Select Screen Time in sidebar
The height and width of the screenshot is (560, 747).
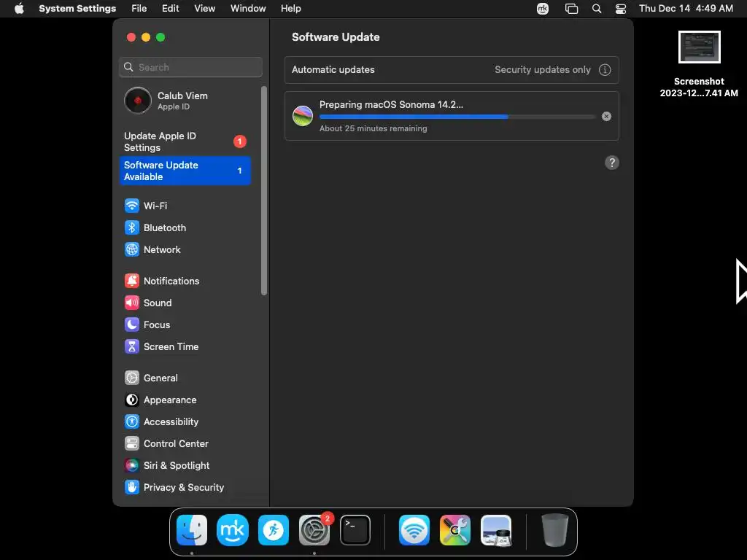click(185, 346)
